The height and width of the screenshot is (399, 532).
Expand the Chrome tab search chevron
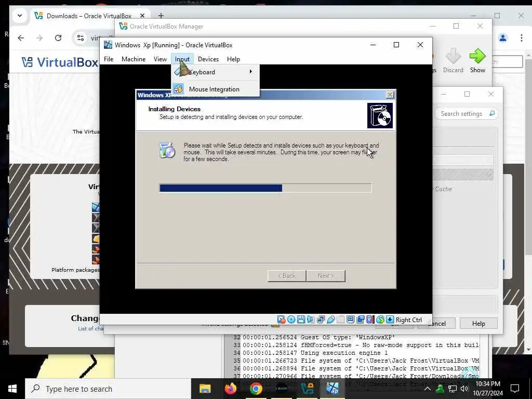tap(20, 16)
